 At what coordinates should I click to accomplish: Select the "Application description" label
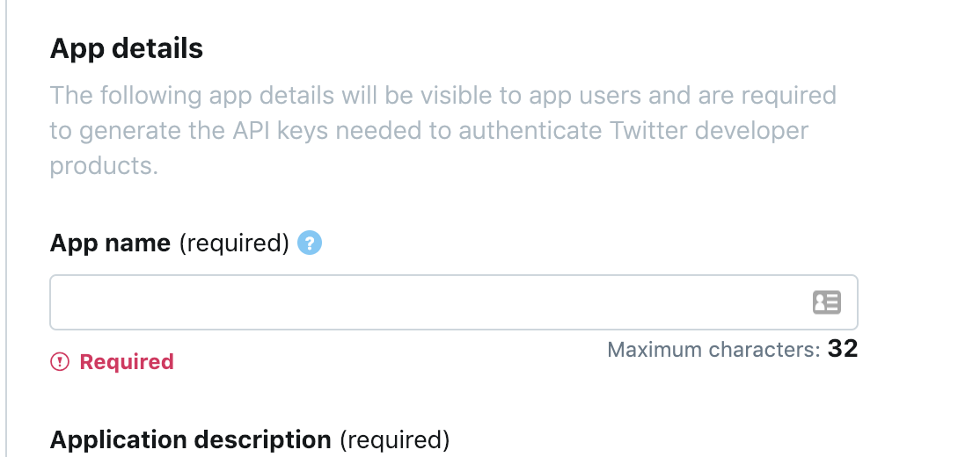pyautogui.click(x=191, y=440)
